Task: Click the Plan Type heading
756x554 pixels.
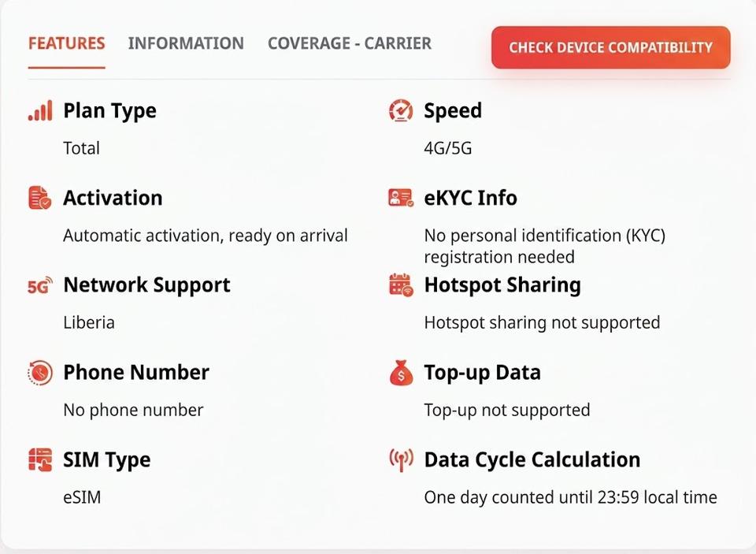Action: [110, 110]
